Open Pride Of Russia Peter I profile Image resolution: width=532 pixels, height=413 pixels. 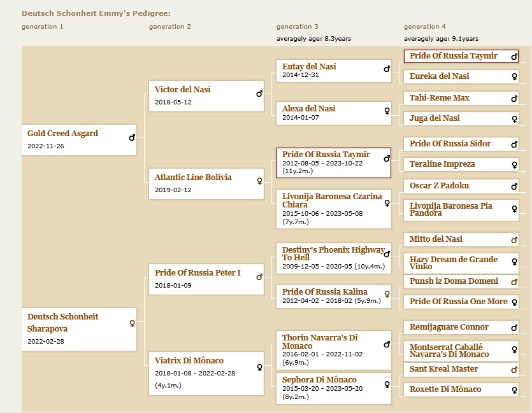pos(198,273)
